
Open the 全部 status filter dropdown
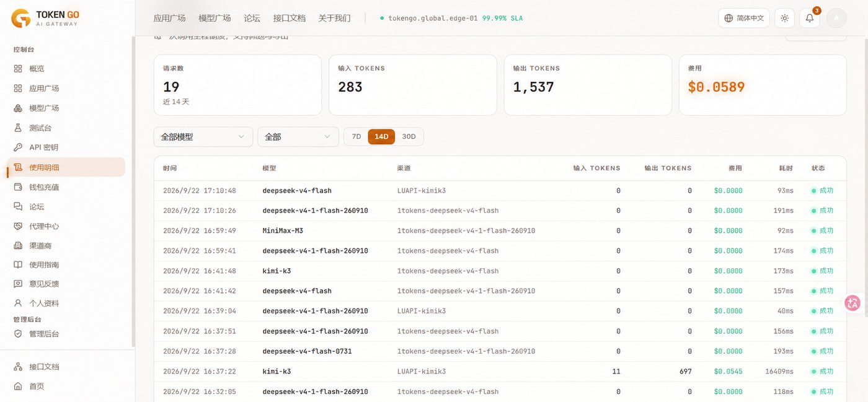click(298, 137)
